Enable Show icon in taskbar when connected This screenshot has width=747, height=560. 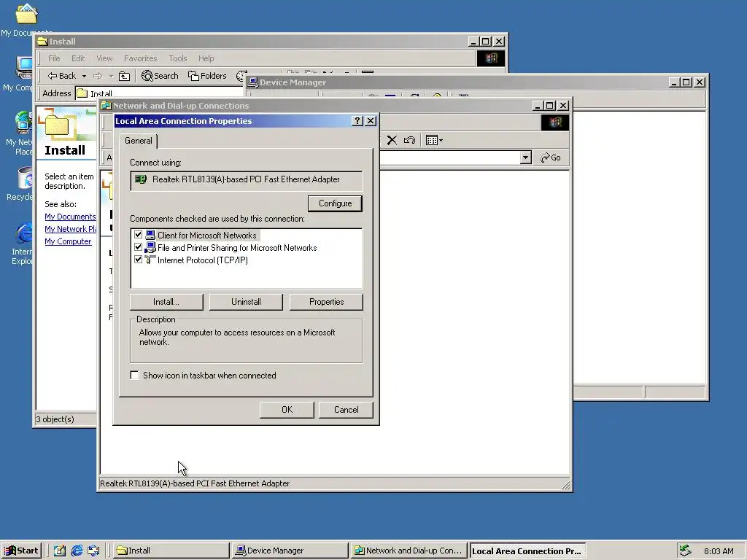[135, 376]
